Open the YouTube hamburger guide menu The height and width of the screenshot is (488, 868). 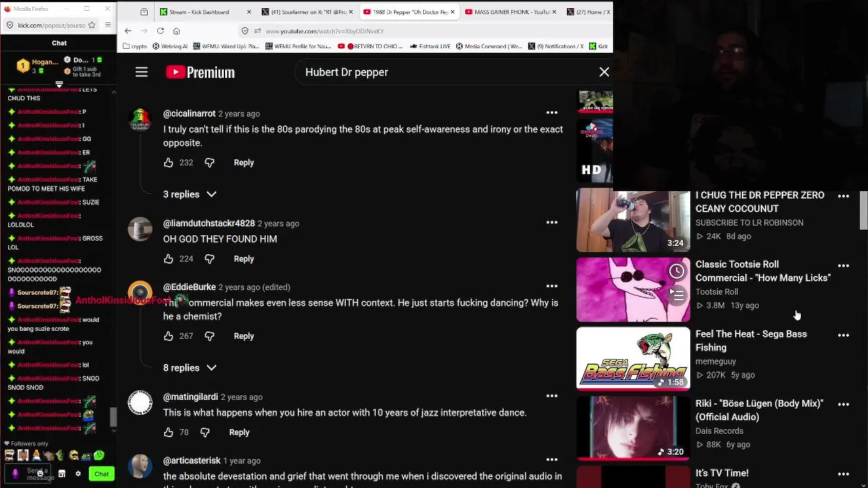pyautogui.click(x=141, y=72)
